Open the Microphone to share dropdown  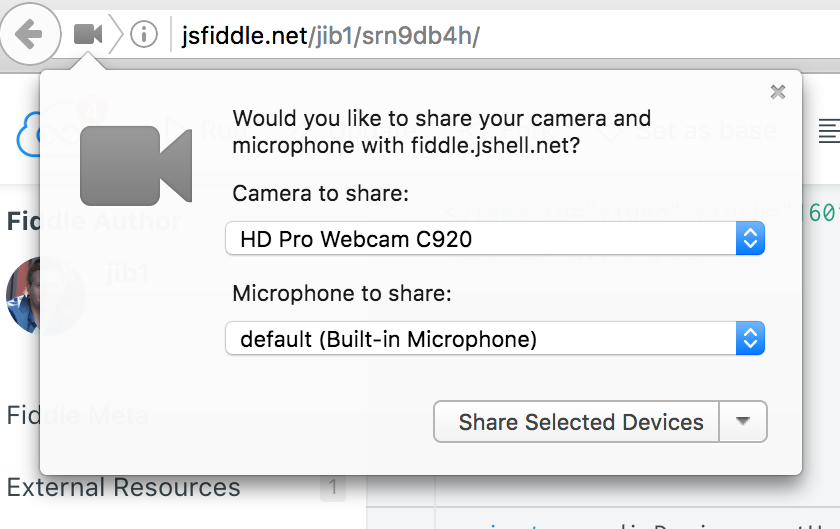click(x=494, y=339)
